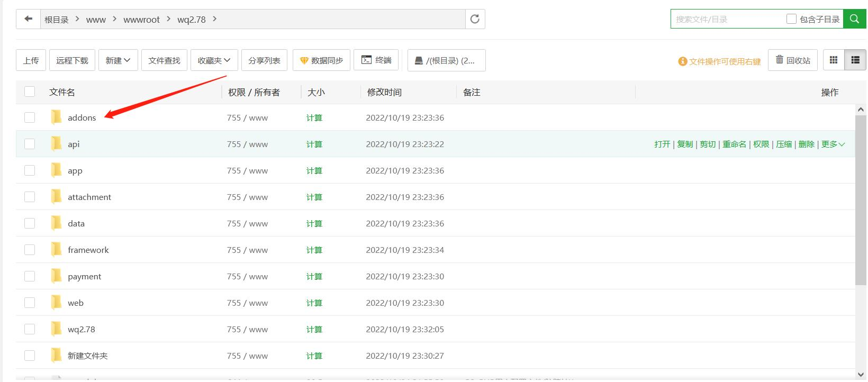868x382 pixels.
Task: Click the green search magnifier button
Action: [x=854, y=19]
